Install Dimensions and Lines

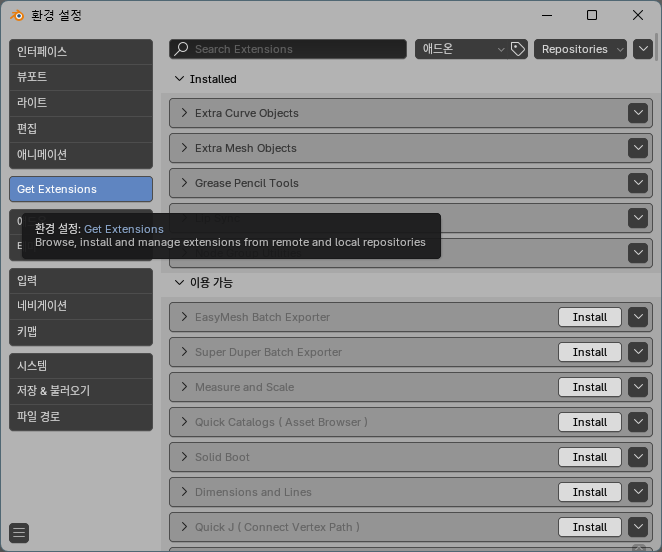point(590,492)
